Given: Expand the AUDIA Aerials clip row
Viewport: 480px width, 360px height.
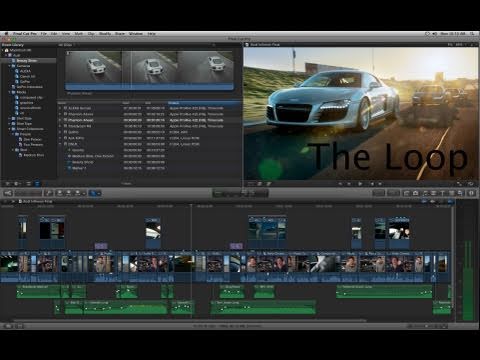Looking at the screenshot, I should [x=60, y=108].
